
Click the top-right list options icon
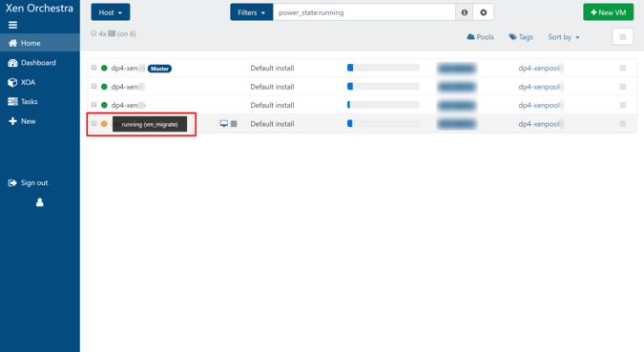(623, 37)
